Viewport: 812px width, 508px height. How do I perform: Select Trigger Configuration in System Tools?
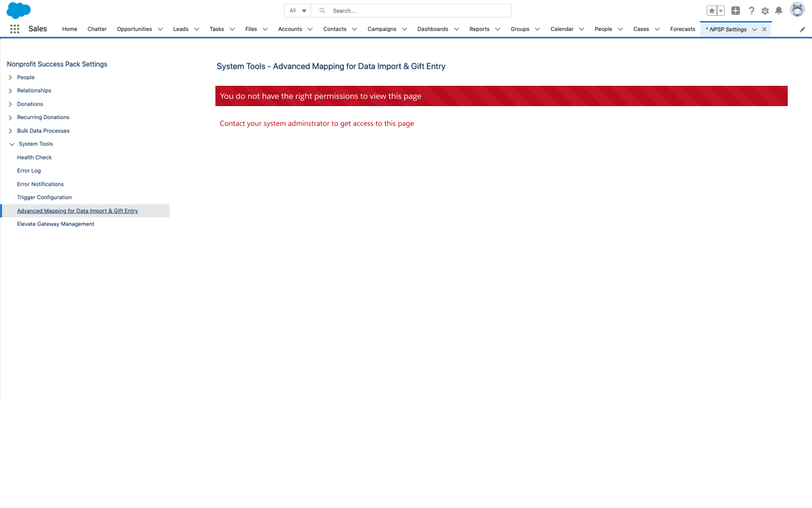point(44,197)
